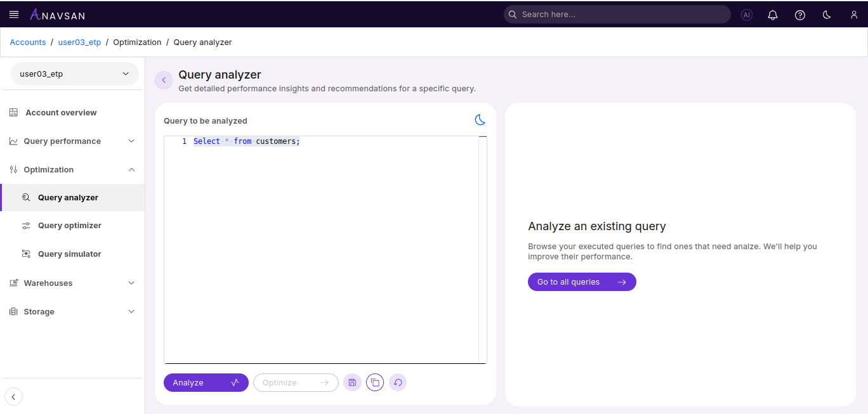The height and width of the screenshot is (414, 868).
Task: Click the Analyze button
Action: [206, 382]
